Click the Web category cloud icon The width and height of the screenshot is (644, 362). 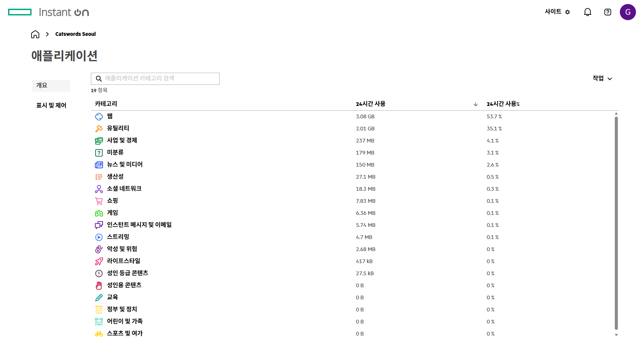tap(99, 117)
